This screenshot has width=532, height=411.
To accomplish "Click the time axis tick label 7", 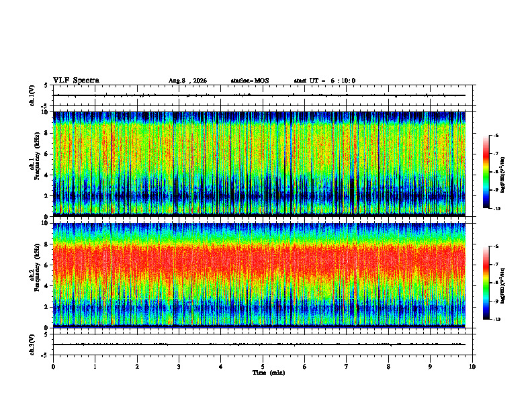I will click(x=347, y=367).
